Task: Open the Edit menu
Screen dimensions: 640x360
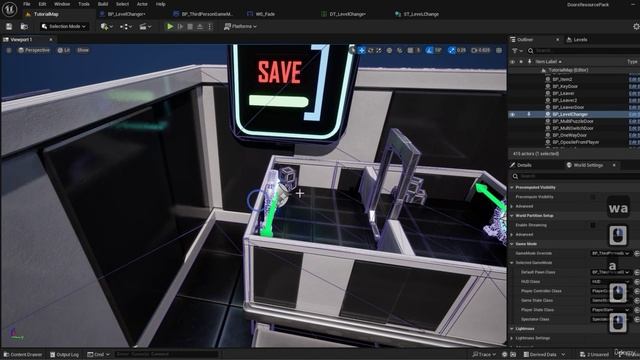Action: point(42,4)
